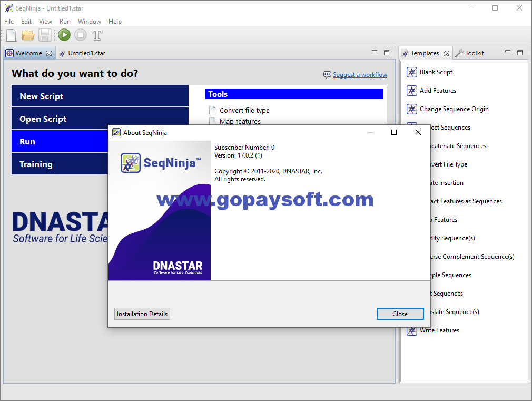Select the Concatenate Sequences template
The height and width of the screenshot is (401, 532).
[458, 146]
